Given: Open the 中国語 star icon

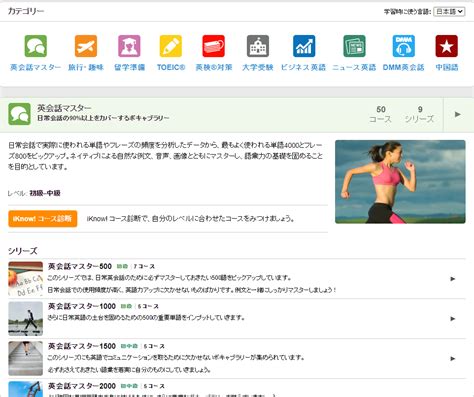Looking at the screenshot, I should (x=447, y=46).
